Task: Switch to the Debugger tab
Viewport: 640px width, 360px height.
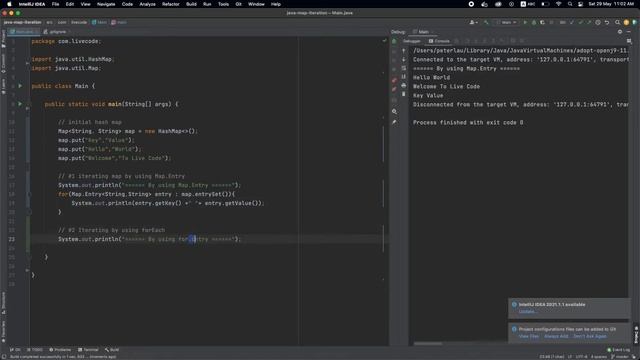Action: tap(411, 41)
